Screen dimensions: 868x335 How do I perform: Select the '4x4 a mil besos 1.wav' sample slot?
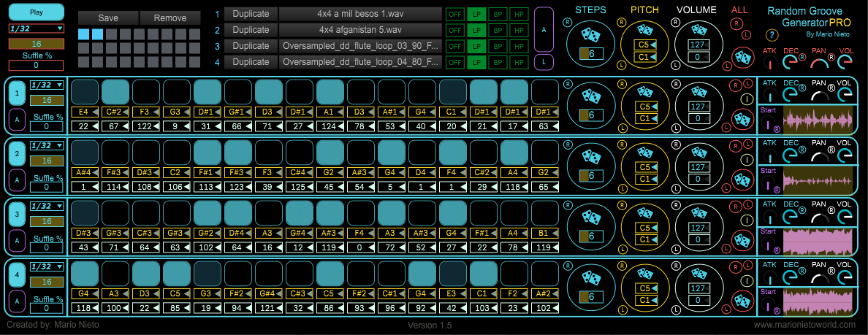click(360, 14)
